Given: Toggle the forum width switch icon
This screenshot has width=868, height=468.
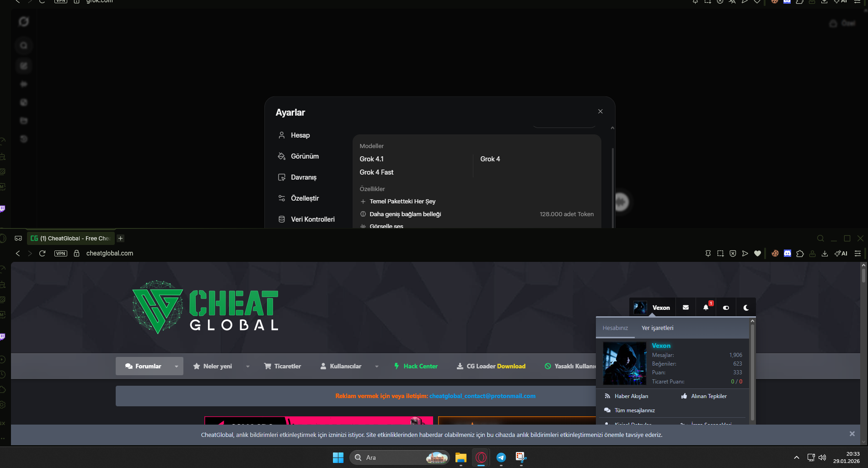Looking at the screenshot, I should 726,308.
